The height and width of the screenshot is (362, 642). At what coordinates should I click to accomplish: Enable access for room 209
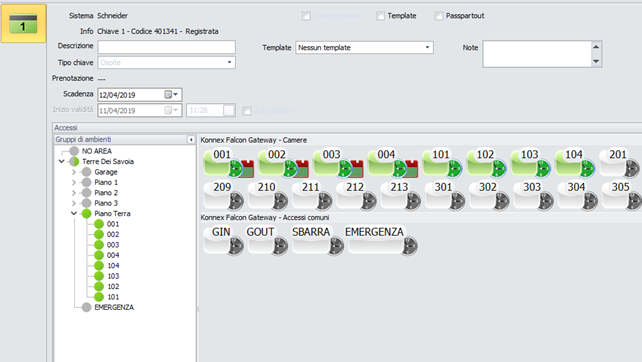tap(224, 195)
